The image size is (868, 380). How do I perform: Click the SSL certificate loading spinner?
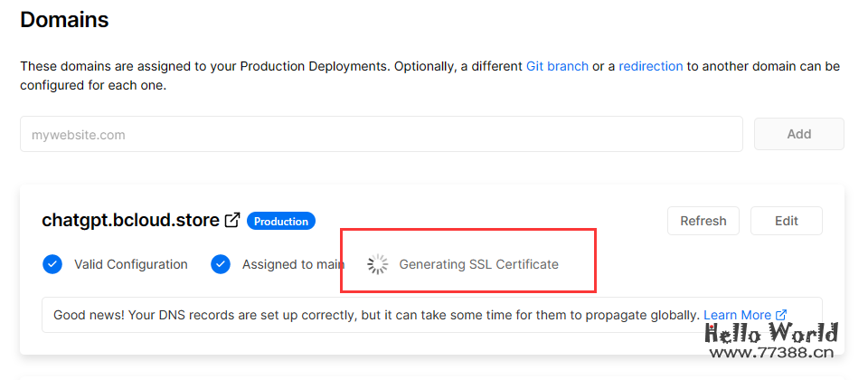(x=378, y=264)
